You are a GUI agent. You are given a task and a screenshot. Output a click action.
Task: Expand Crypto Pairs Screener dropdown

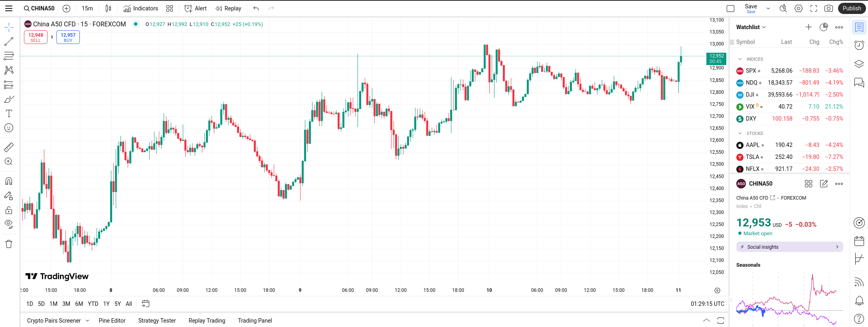(87, 321)
